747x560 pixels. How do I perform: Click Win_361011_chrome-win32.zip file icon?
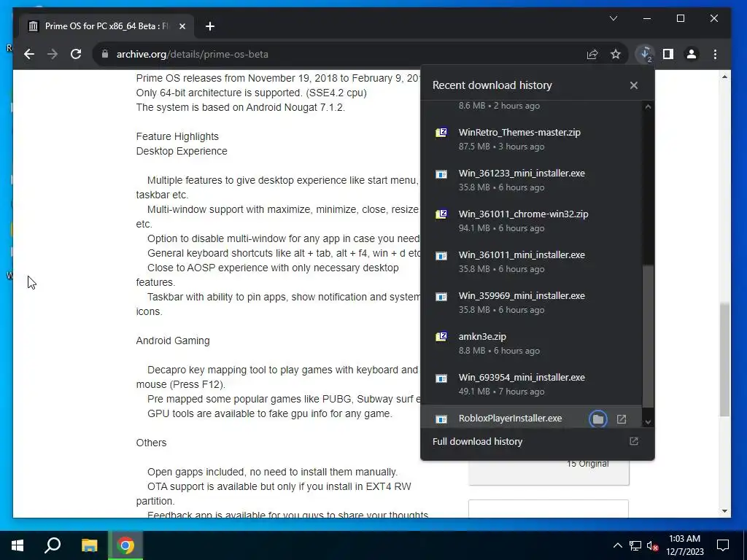(441, 214)
